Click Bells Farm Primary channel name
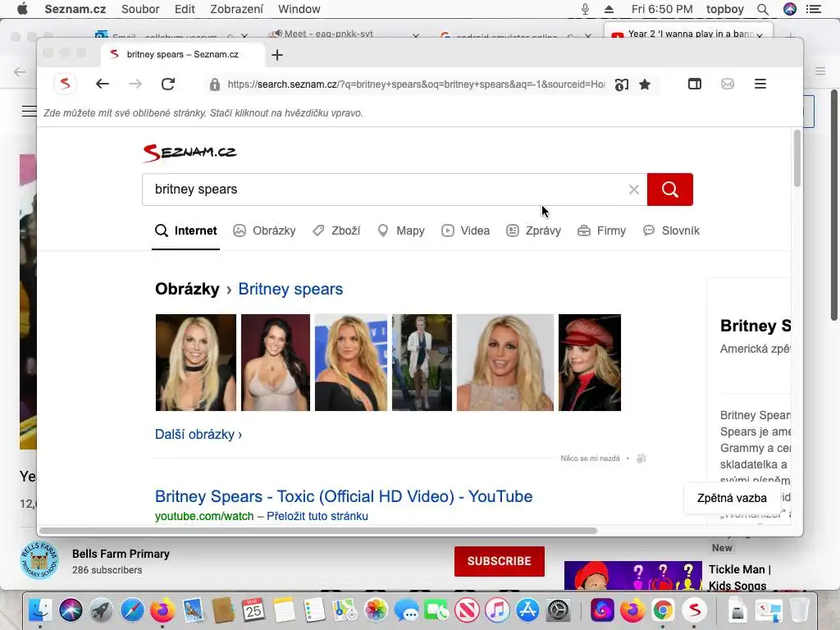The image size is (840, 630). coord(121,554)
